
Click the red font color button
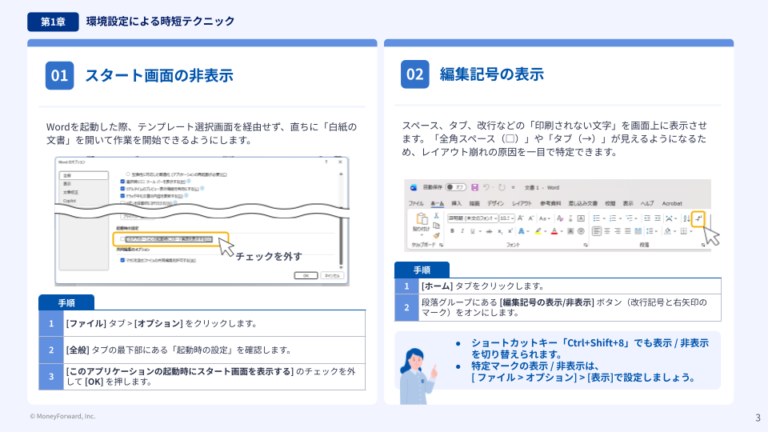pos(554,231)
